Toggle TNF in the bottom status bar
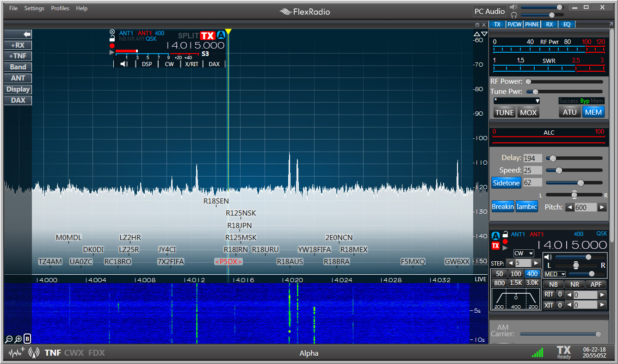The width and height of the screenshot is (618, 364). [x=52, y=352]
